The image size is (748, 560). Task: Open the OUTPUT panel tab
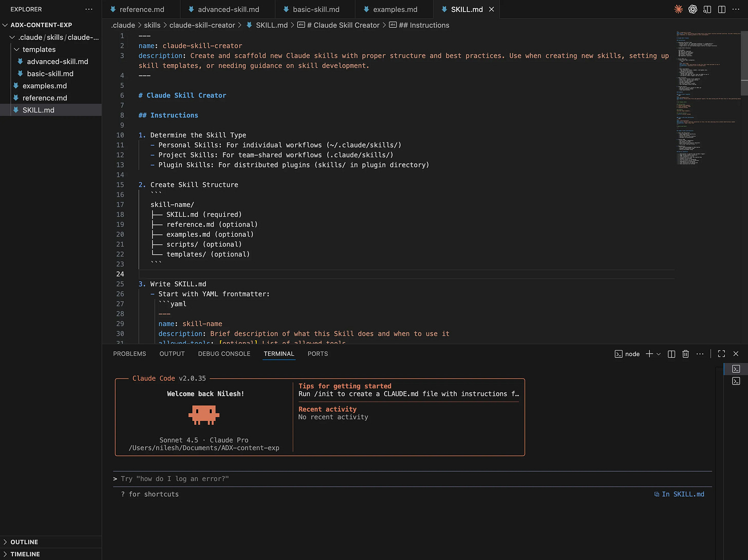click(x=172, y=354)
